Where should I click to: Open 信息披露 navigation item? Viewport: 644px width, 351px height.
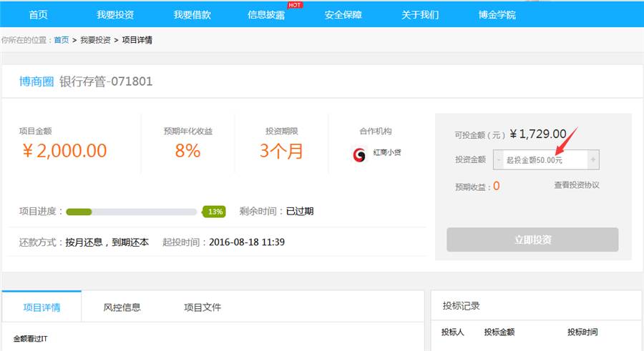(x=266, y=14)
